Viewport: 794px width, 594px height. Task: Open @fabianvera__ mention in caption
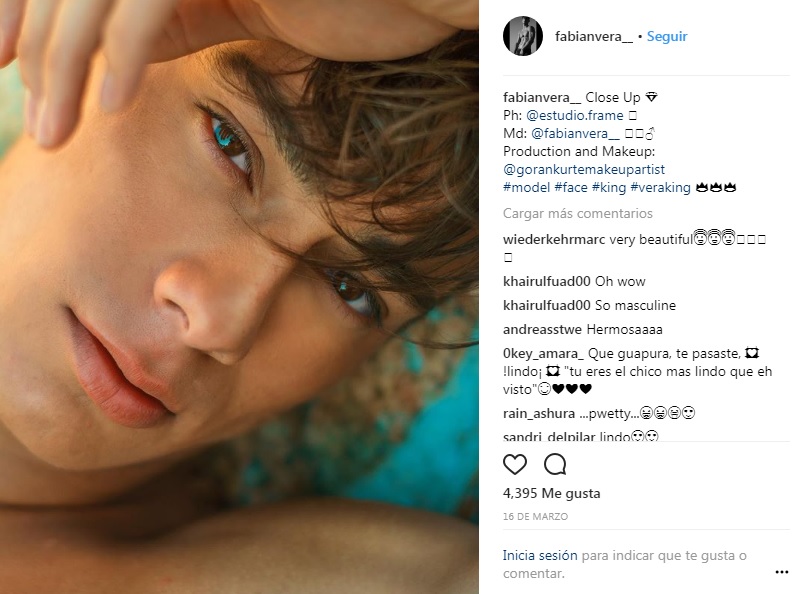pos(576,134)
